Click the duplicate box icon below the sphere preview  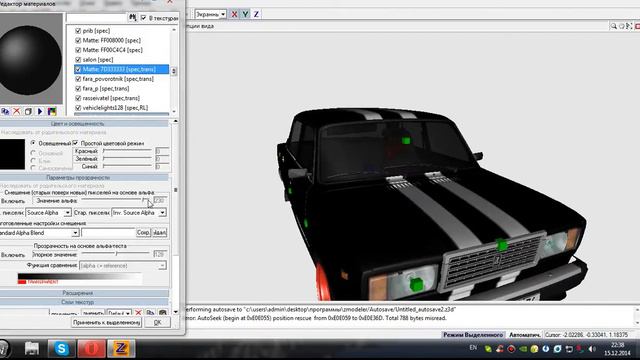pos(28,111)
